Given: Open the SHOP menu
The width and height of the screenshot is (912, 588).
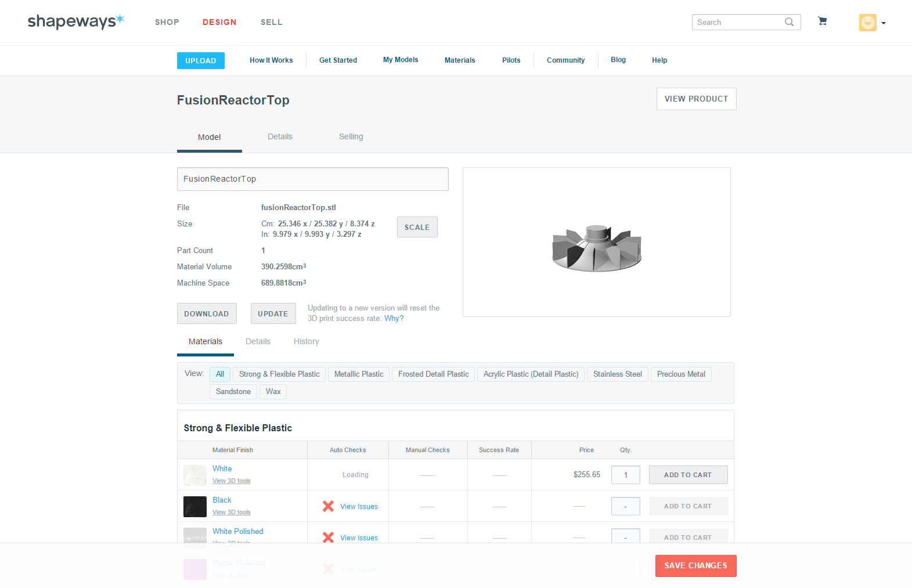Looking at the screenshot, I should [167, 22].
